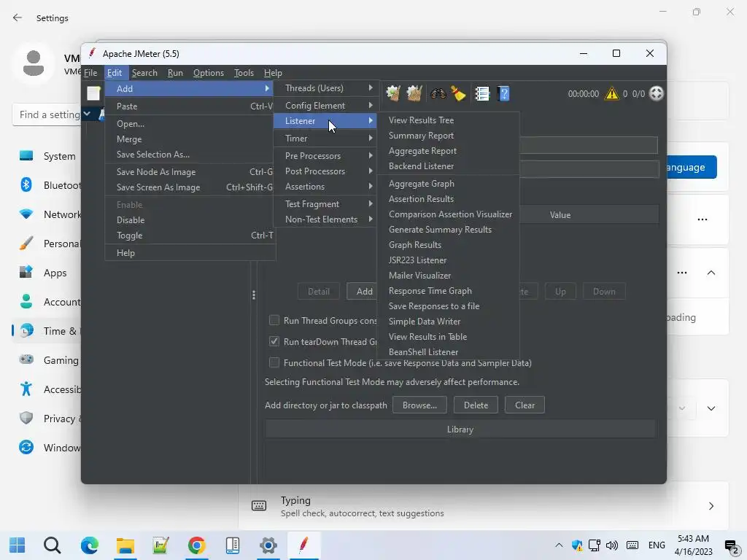747x560 pixels.
Task: Open the notepad chart taskbar app
Action: [160, 545]
